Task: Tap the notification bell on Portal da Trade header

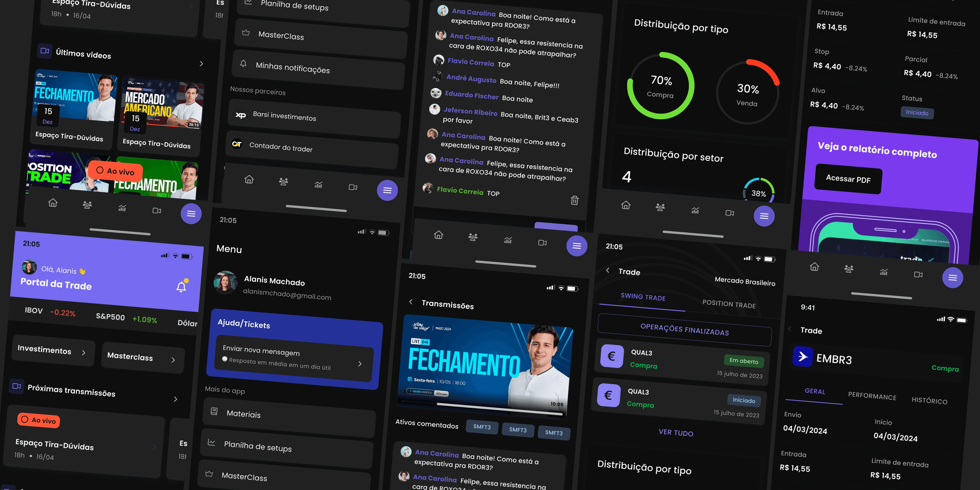Action: point(181,286)
